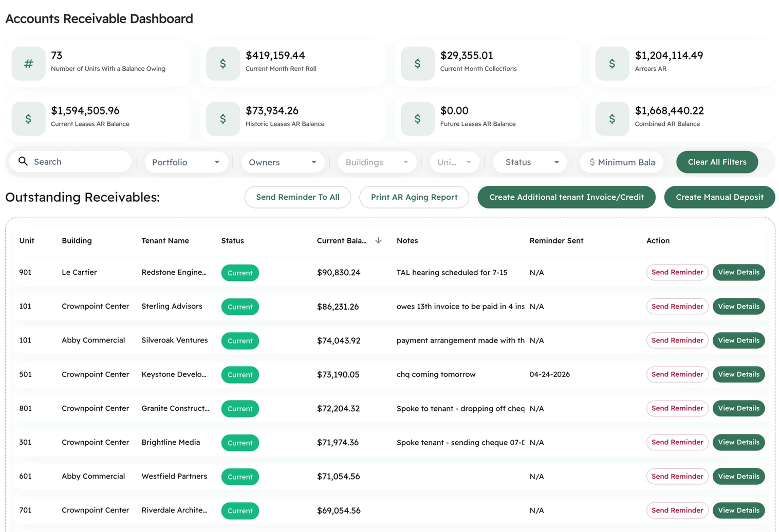779x532 pixels.
Task: Open the Status filter dropdown
Action: tap(530, 162)
